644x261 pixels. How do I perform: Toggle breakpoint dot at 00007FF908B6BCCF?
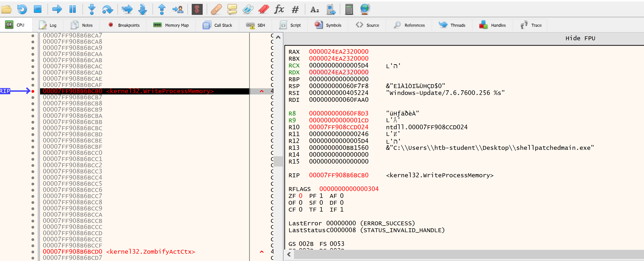33,245
